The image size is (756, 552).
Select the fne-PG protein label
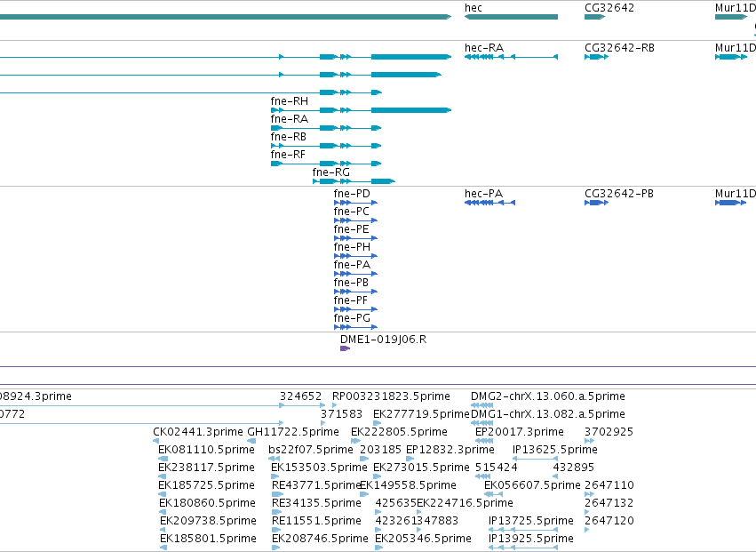(352, 318)
